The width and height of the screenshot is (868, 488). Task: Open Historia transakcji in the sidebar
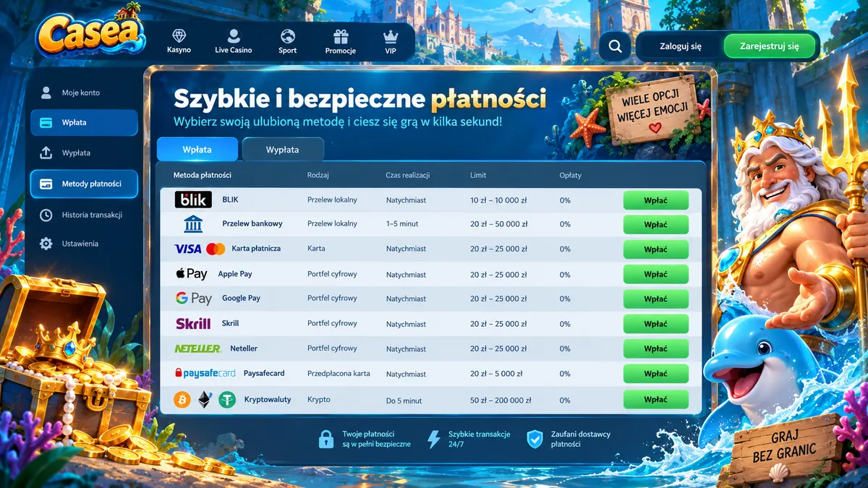point(84,215)
